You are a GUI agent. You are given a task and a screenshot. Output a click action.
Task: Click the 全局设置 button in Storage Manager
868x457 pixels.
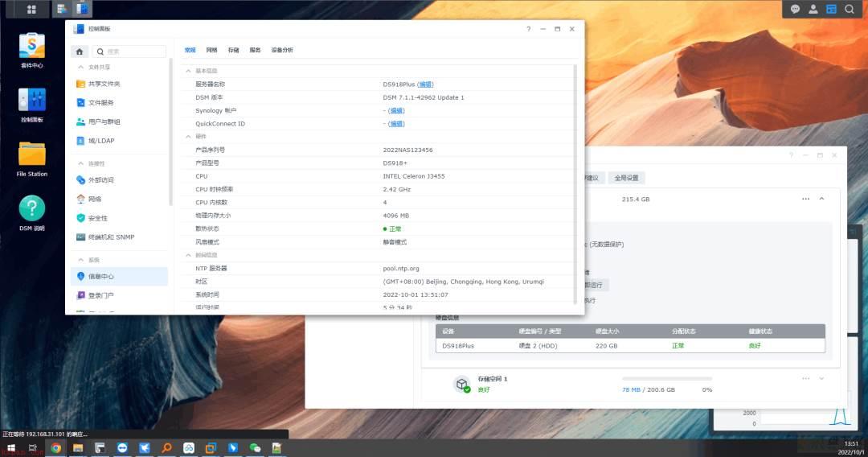[626, 178]
